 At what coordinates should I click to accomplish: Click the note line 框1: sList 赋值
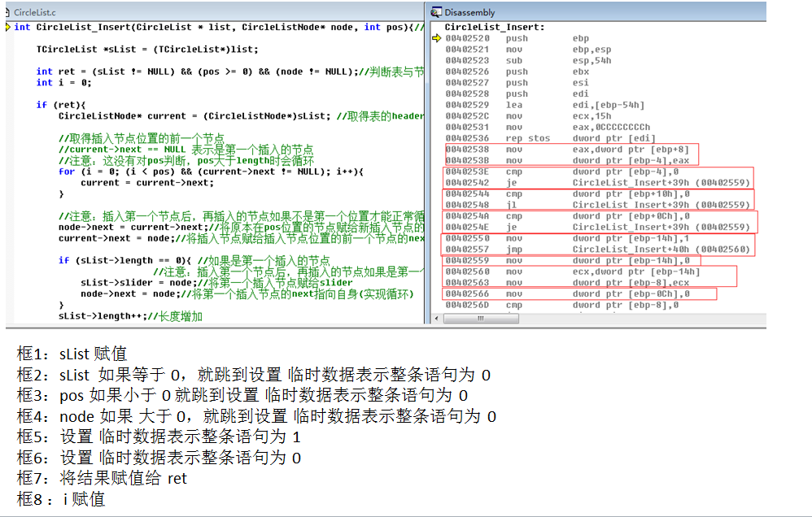click(72, 354)
